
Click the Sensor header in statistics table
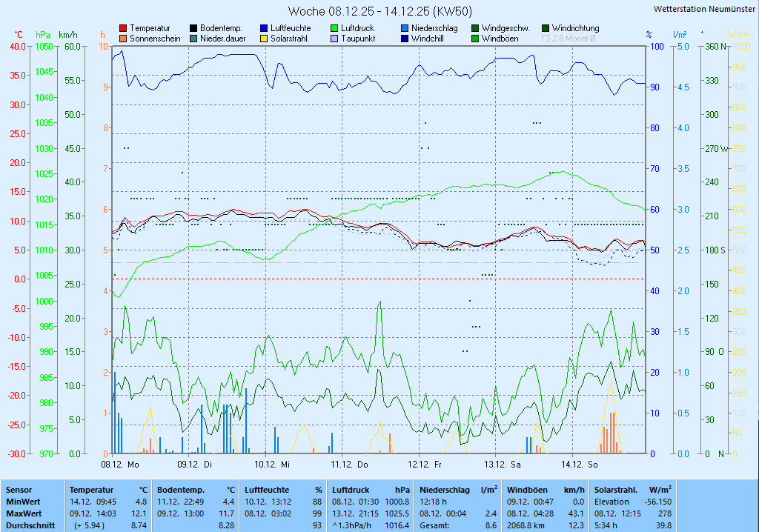coord(19,490)
